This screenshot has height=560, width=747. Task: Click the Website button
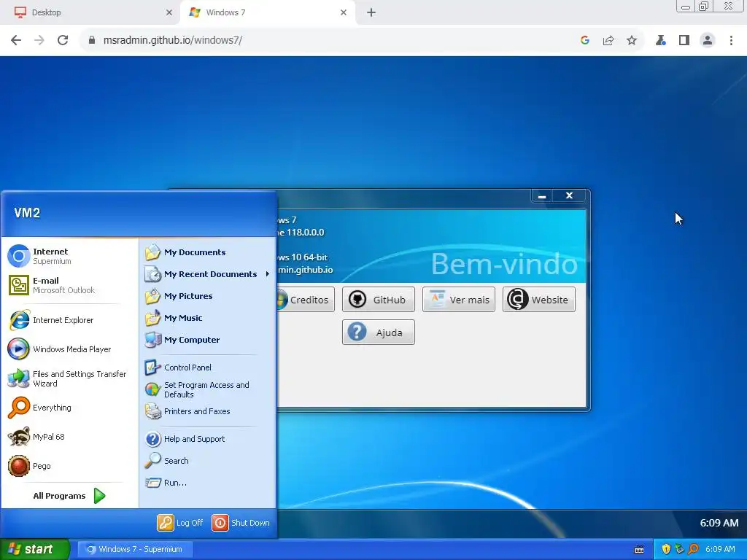[539, 300]
